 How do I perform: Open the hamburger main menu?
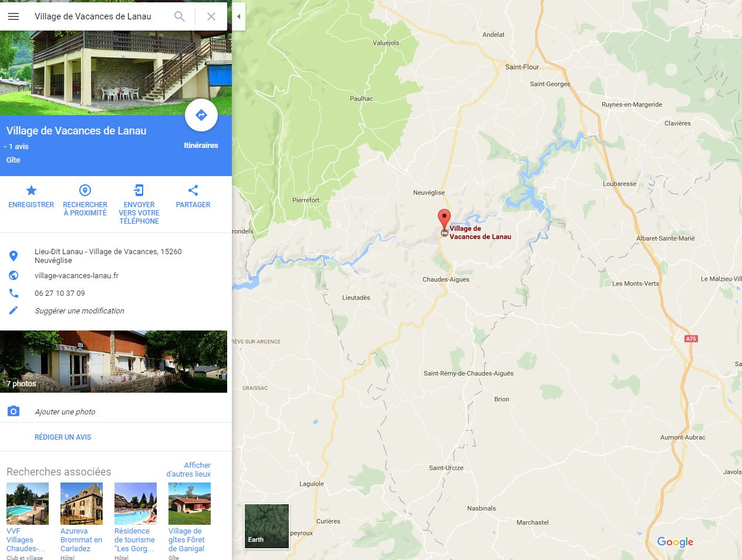(14, 16)
